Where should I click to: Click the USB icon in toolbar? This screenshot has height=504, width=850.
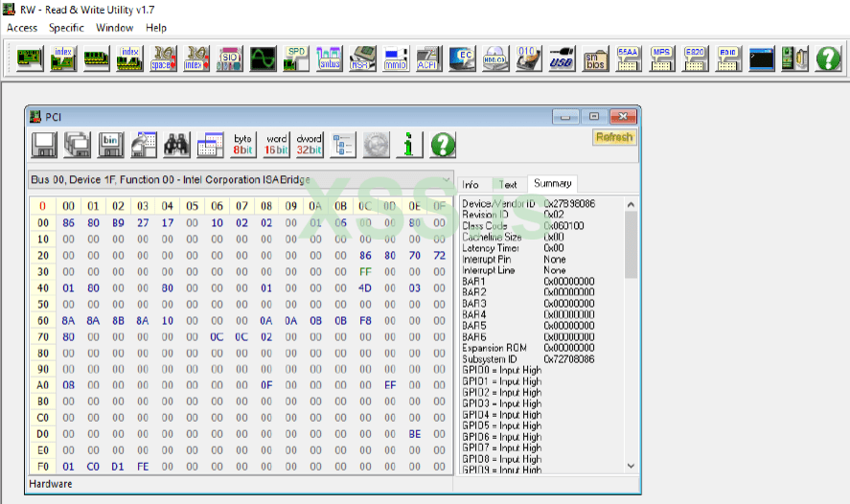(x=562, y=58)
